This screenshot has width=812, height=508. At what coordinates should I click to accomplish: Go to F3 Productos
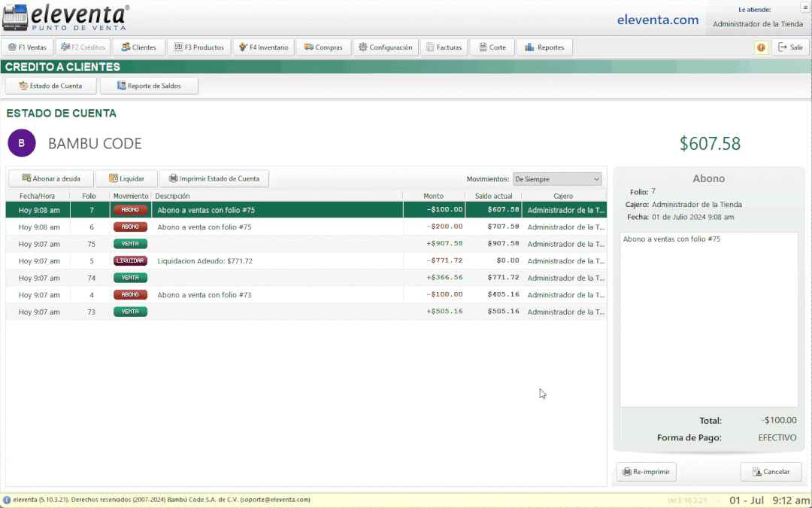(x=199, y=47)
